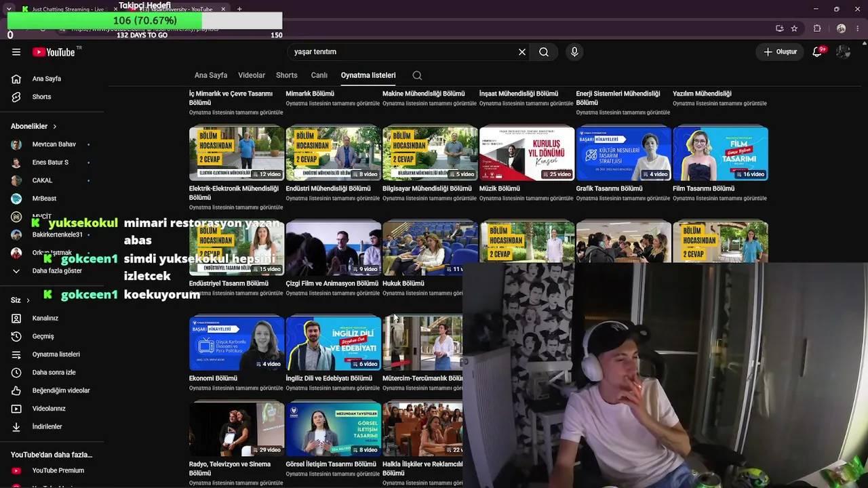Open the Elektrik-Elektronik Mühendisliği playlist thumbnail
868x488 pixels.
point(237,153)
